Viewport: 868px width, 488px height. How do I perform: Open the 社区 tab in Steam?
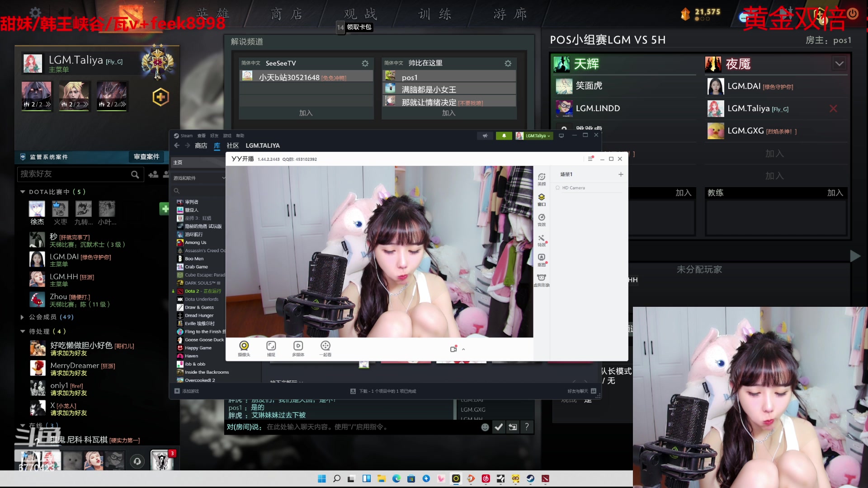click(232, 145)
